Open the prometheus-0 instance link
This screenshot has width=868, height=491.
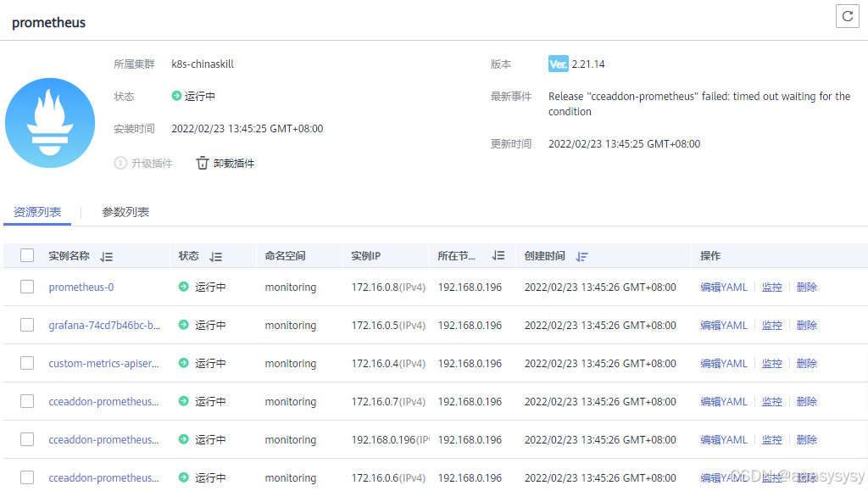click(x=81, y=287)
